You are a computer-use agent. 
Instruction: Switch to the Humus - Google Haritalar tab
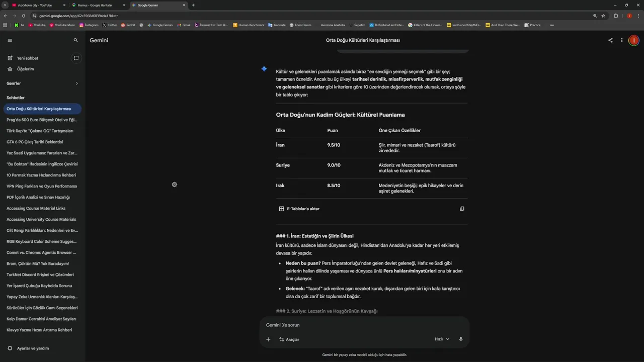pos(98,5)
